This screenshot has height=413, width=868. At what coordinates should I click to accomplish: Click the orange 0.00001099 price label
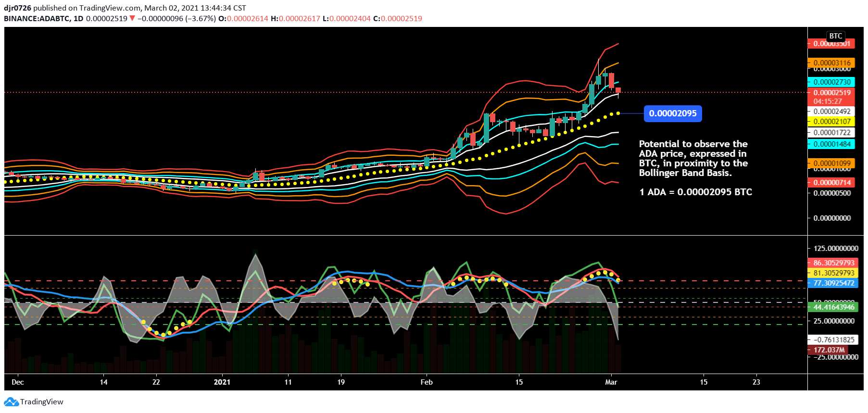[831, 163]
